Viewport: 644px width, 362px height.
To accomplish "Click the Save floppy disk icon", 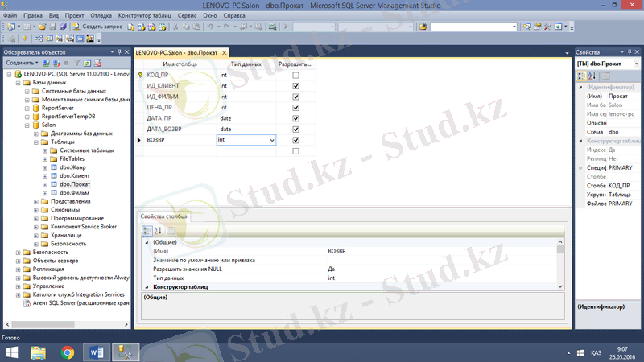I will point(53,27).
